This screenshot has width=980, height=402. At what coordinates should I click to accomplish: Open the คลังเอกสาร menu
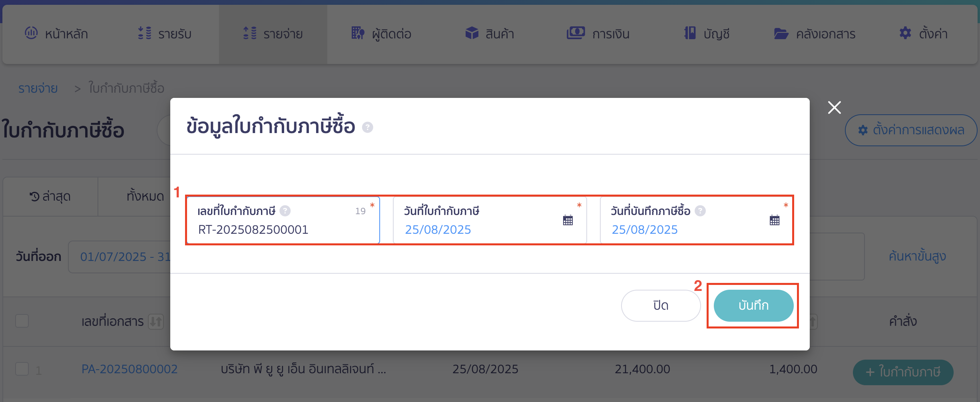[x=815, y=34]
